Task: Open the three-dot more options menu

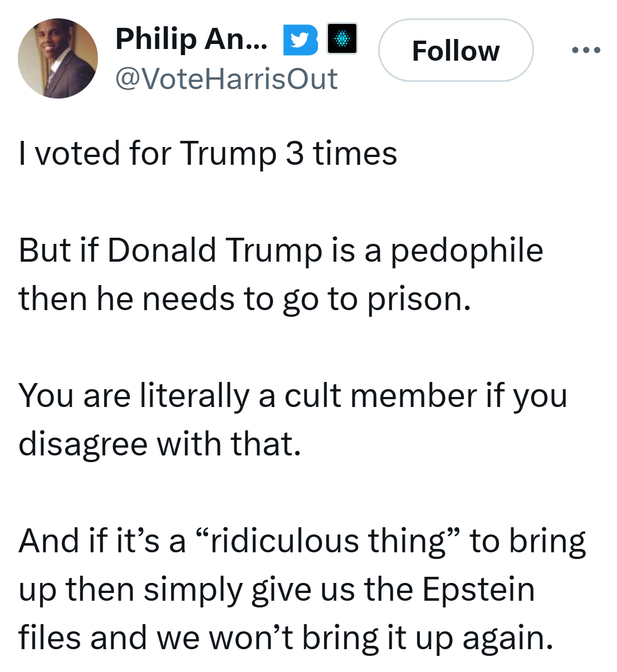Action: 586,50
